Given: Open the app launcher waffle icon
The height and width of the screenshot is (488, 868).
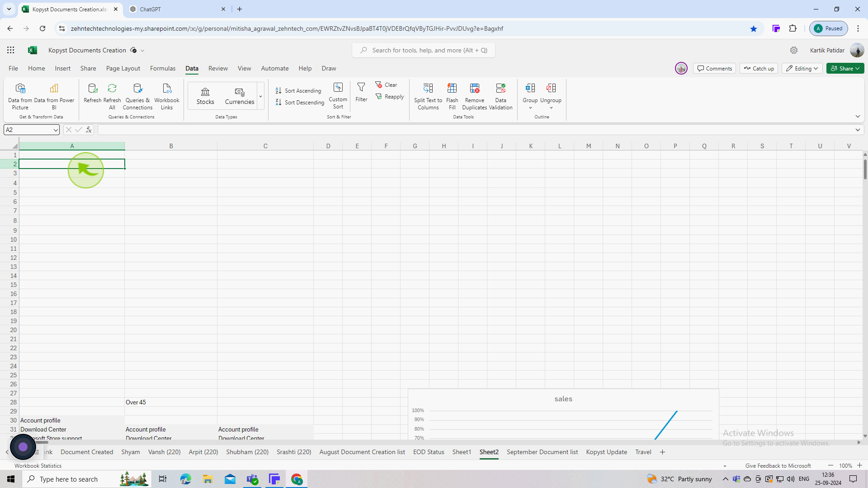Looking at the screenshot, I should tap(10, 50).
